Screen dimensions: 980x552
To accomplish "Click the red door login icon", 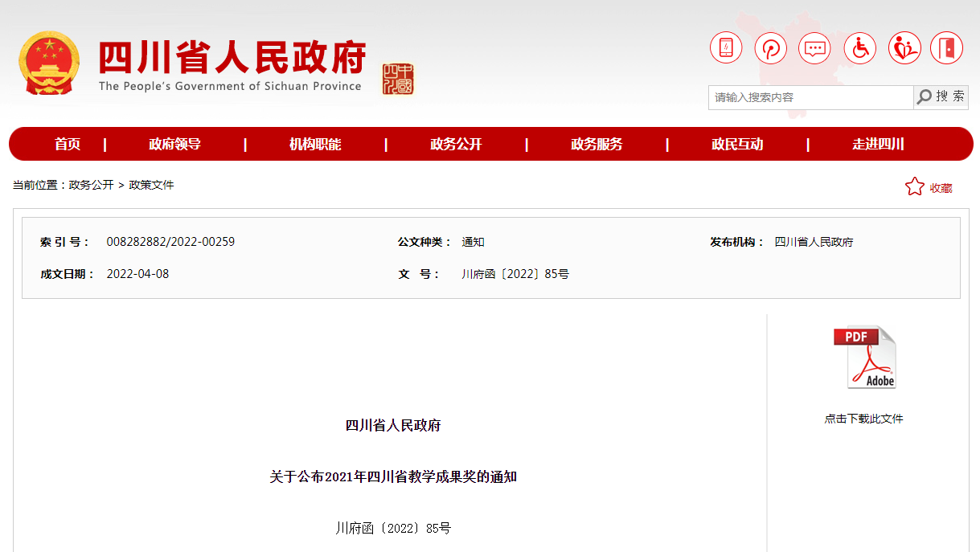I will tap(946, 48).
